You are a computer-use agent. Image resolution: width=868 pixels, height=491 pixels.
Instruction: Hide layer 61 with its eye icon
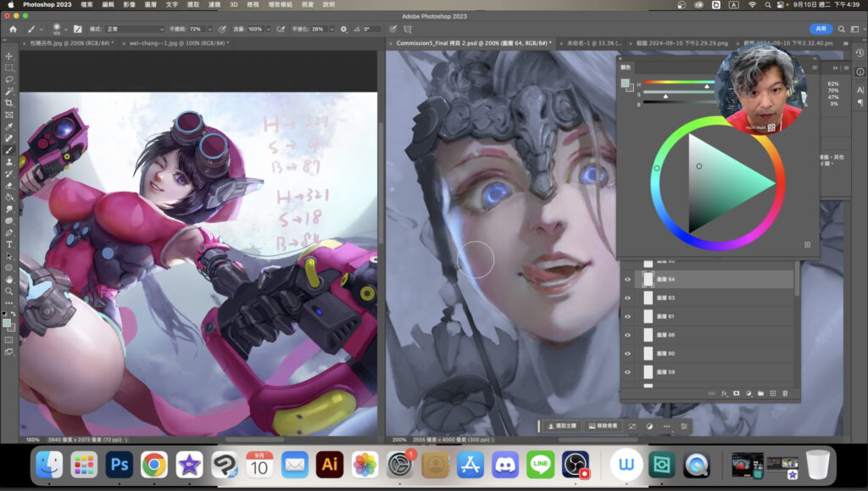point(627,316)
